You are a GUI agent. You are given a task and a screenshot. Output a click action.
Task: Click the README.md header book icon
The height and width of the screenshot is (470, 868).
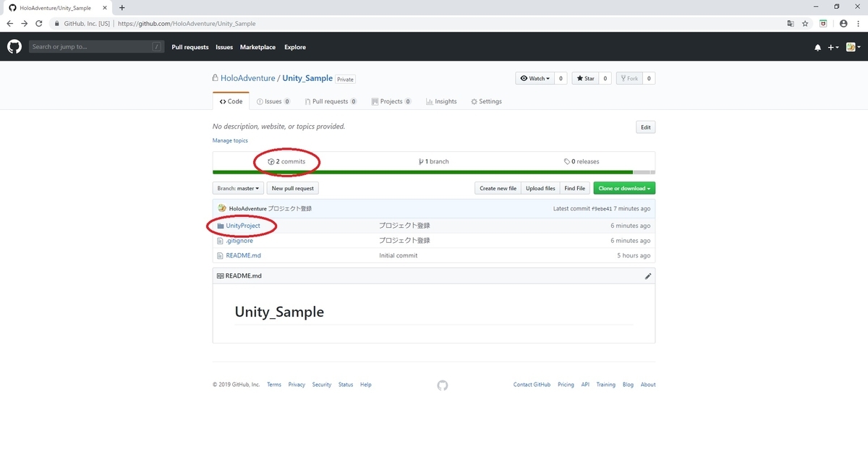(220, 276)
